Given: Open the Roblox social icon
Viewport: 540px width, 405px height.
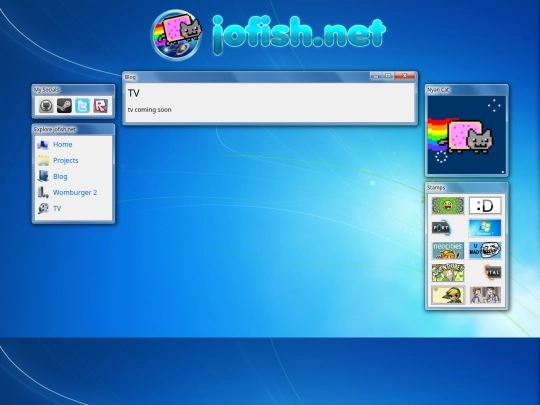Looking at the screenshot, I should 101,106.
